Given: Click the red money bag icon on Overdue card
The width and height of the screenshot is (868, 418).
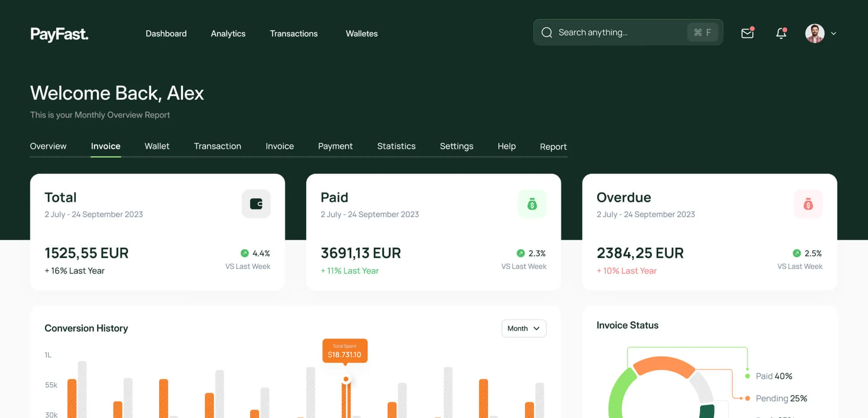Looking at the screenshot, I should pos(808,204).
